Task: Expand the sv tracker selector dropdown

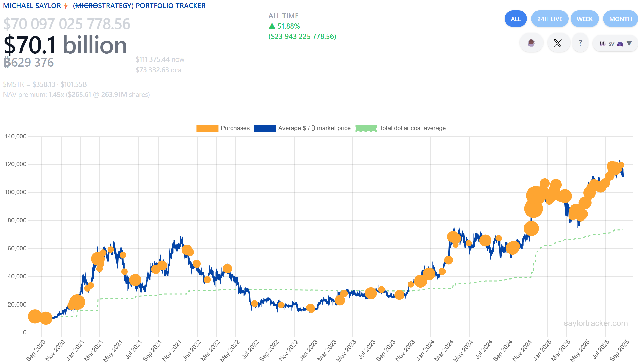Action: coord(615,44)
